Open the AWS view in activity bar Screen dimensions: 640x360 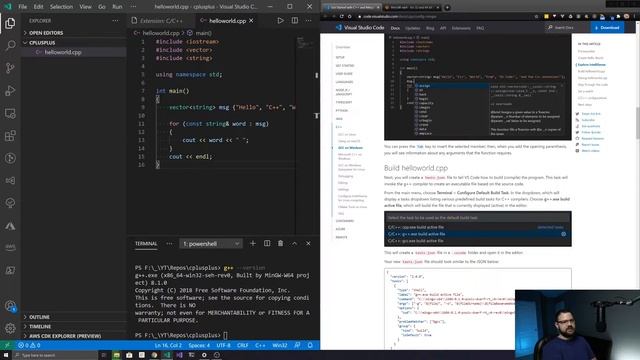(x=10, y=247)
